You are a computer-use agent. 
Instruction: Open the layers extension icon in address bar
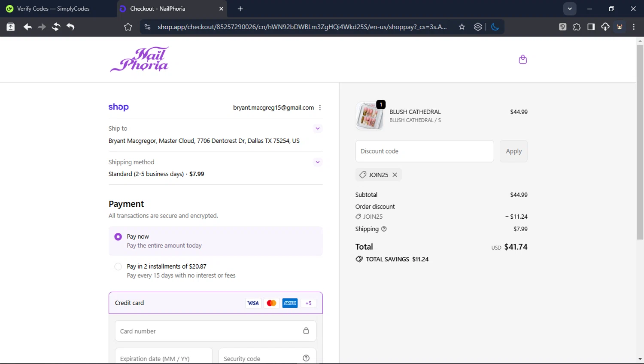[478, 27]
